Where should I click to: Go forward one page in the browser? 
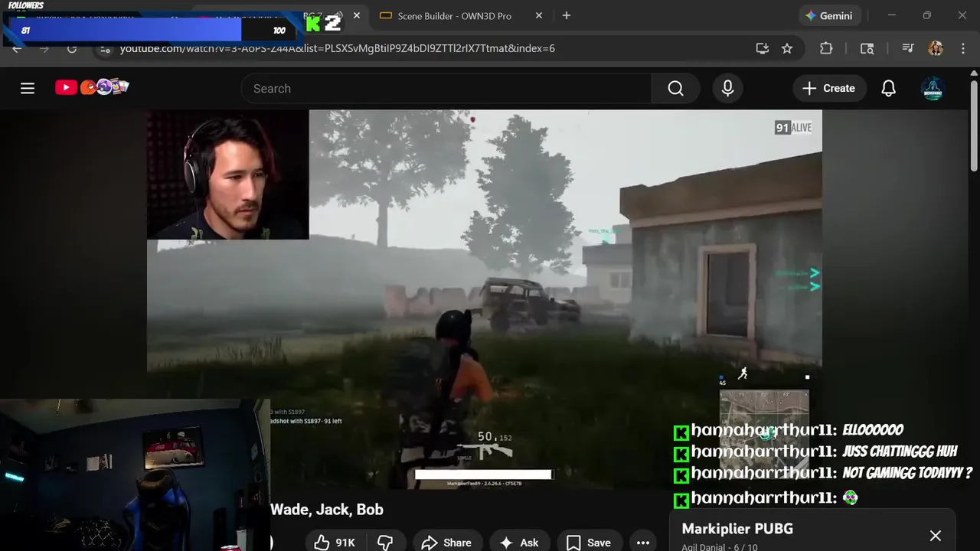click(44, 48)
